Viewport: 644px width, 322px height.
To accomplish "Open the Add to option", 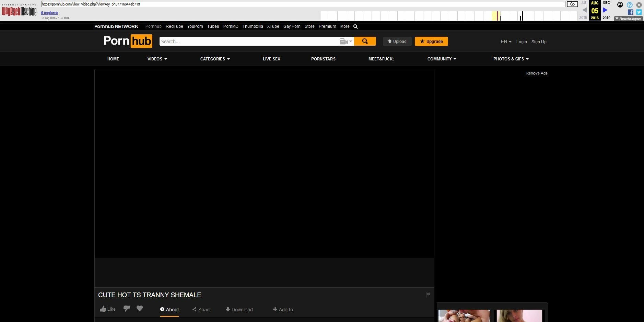I will click(283, 310).
